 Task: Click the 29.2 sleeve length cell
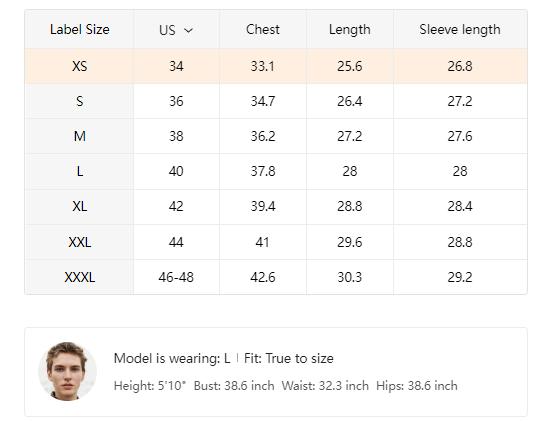(x=460, y=277)
